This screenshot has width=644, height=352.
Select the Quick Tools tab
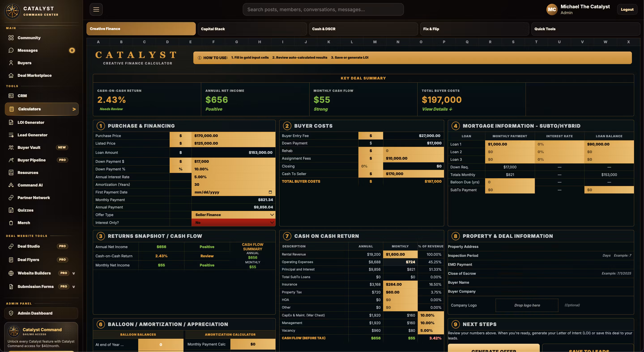[x=586, y=29]
